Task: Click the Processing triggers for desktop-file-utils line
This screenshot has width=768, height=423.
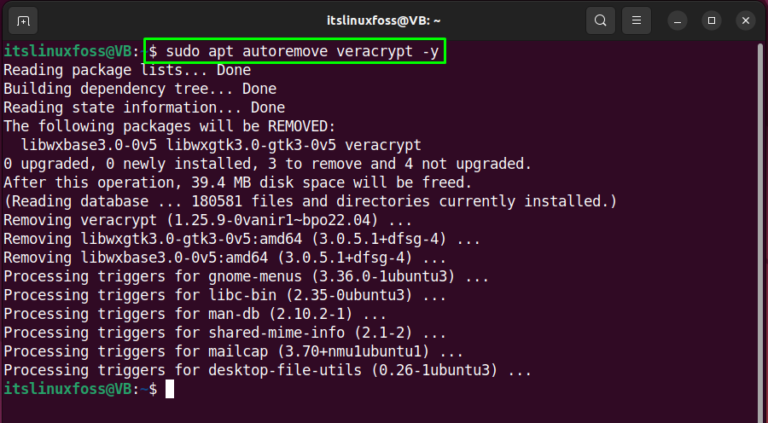Action: pos(267,370)
